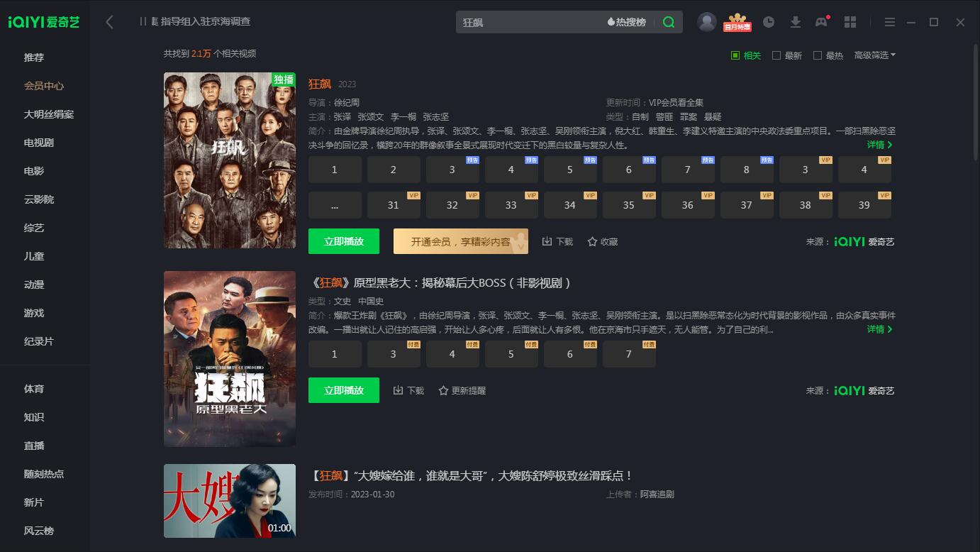Open 儿童 category in sidebar
The image size is (980, 552).
(x=34, y=256)
